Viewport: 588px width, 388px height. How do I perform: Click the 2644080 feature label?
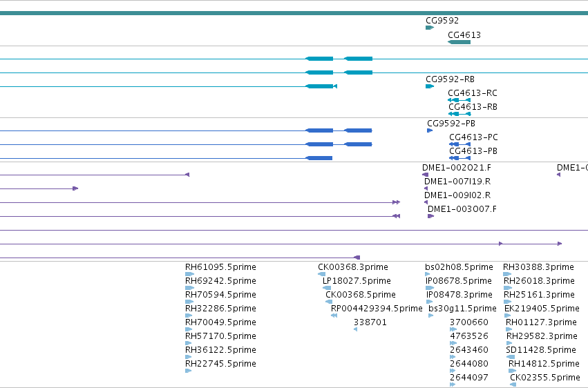469,364
